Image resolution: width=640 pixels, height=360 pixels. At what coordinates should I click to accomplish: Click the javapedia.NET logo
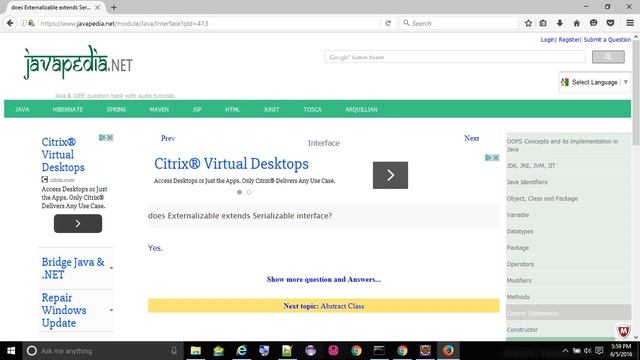[78, 62]
